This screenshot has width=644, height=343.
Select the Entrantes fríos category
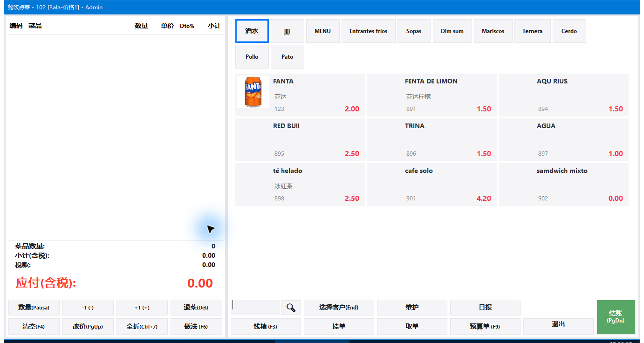point(369,31)
